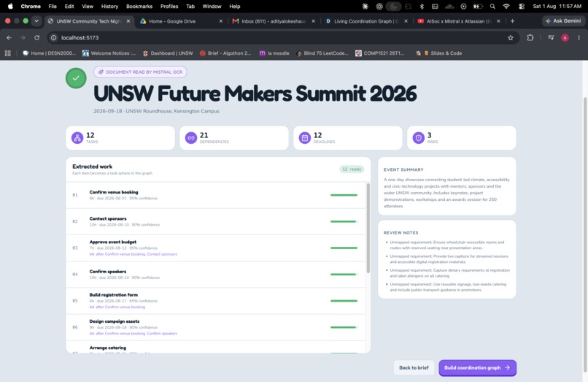This screenshot has width=588, height=382.
Task: Open the Wi-Fi menu bar icon
Action: click(506, 6)
